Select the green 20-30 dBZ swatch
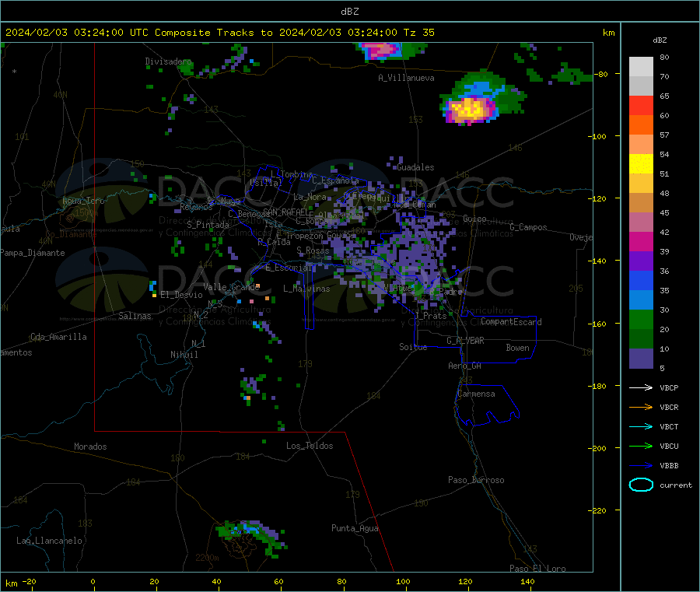The width and height of the screenshot is (700, 592). pos(641,319)
